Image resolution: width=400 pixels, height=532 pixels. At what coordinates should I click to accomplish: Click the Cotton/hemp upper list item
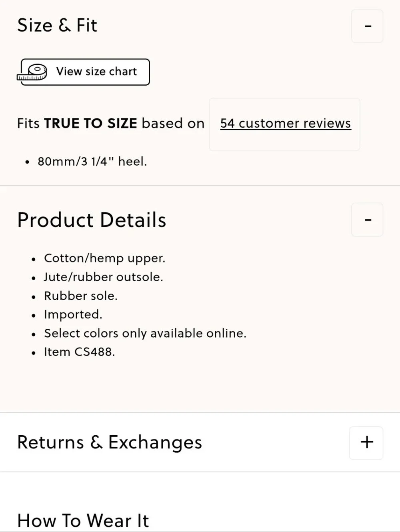(x=104, y=258)
